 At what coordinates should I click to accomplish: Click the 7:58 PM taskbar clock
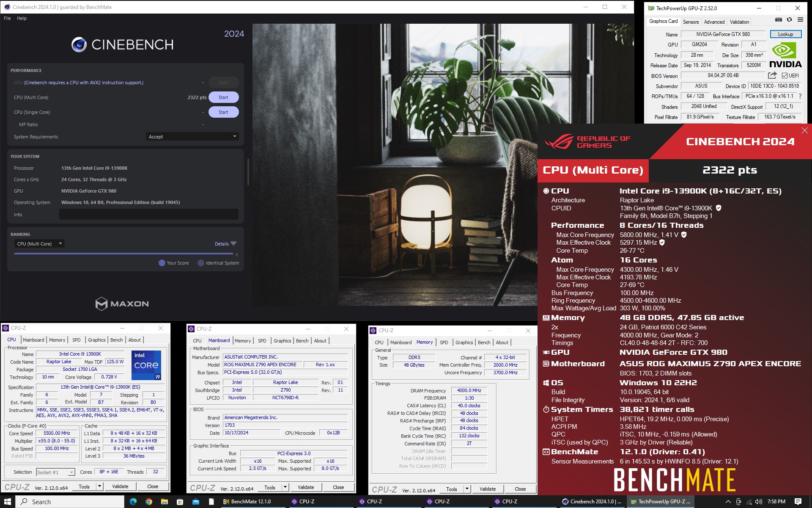pyautogui.click(x=776, y=502)
